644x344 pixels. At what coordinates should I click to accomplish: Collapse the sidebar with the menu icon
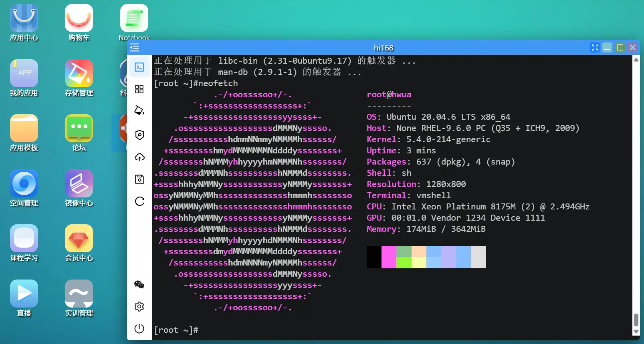pyautogui.click(x=135, y=48)
